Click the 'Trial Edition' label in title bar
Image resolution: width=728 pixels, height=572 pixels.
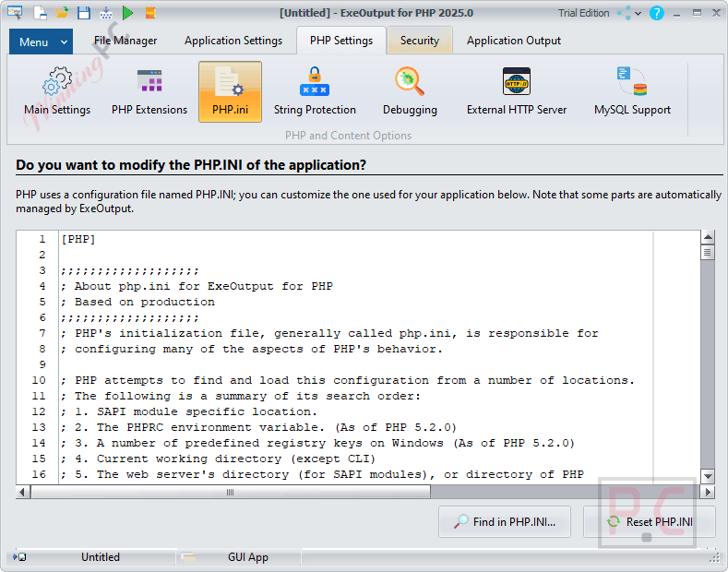(x=584, y=13)
